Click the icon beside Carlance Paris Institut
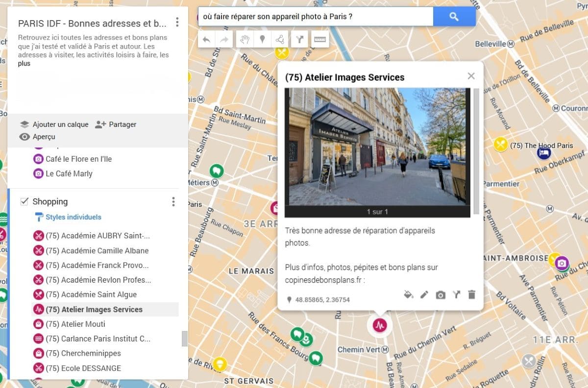Viewport: 588px width, 388px height. pyautogui.click(x=38, y=339)
